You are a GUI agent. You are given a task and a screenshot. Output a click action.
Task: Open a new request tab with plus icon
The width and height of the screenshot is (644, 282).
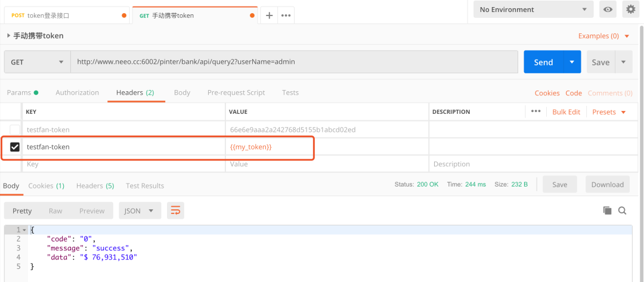tap(269, 16)
